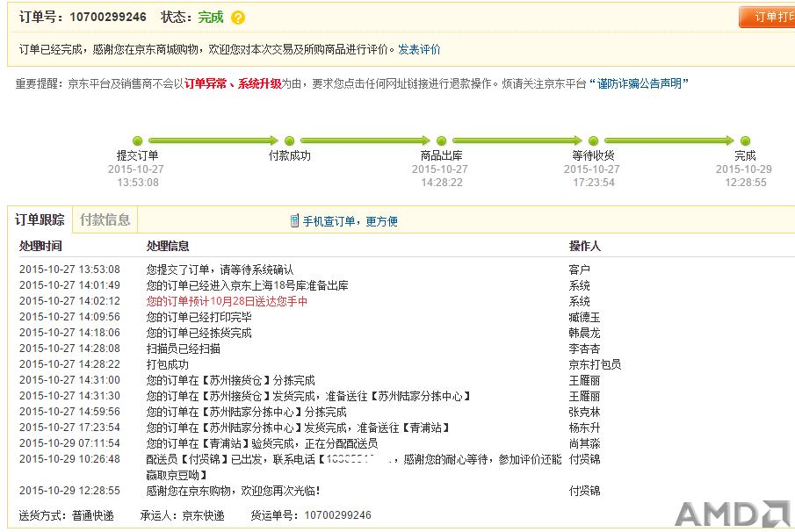Switch to the 订单跟踪 tab
Viewport: 795px width, 532px height.
[x=40, y=219]
